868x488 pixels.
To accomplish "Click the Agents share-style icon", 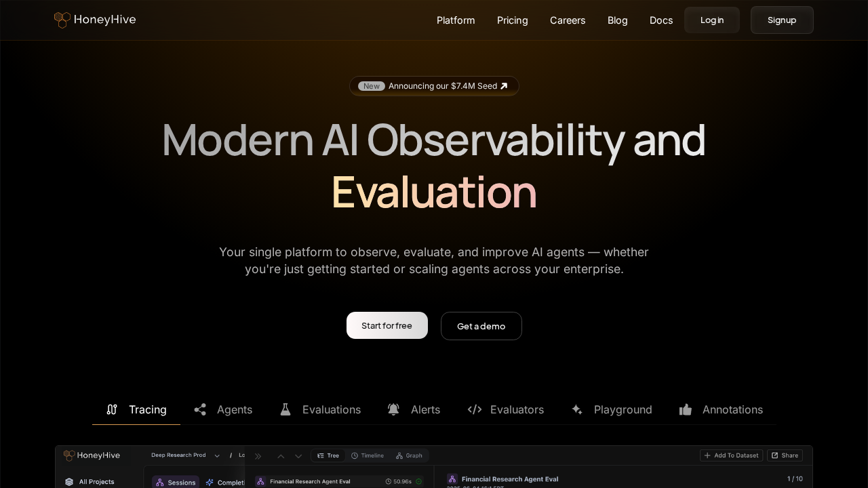I will (x=201, y=409).
